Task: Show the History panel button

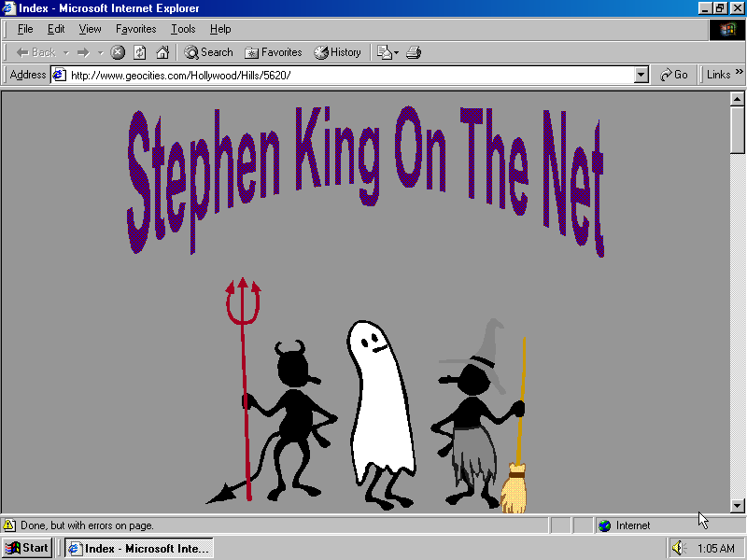Action: tap(337, 52)
